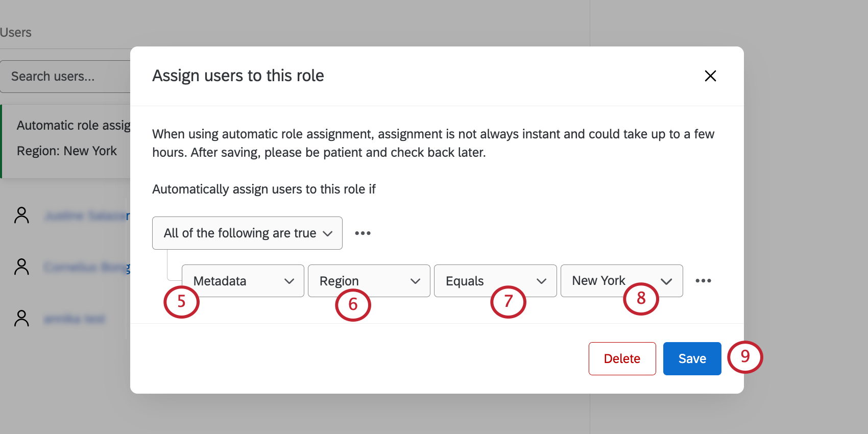Open the Users section heading

pos(15,33)
